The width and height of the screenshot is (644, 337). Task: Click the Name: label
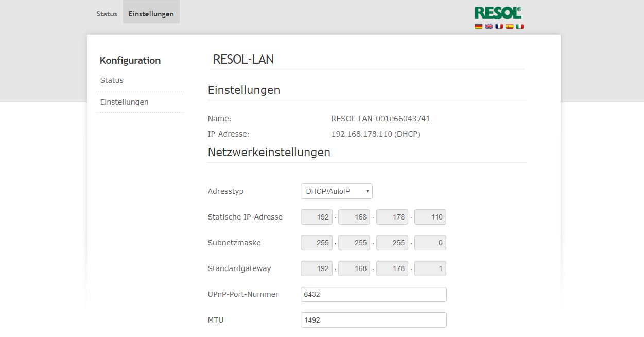pyautogui.click(x=219, y=119)
